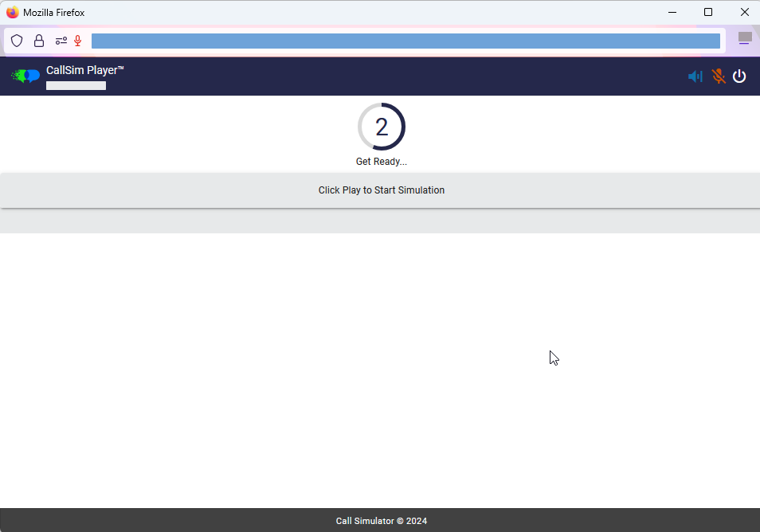Minimize the Firefox window
This screenshot has height=532, width=760.
[x=672, y=12]
